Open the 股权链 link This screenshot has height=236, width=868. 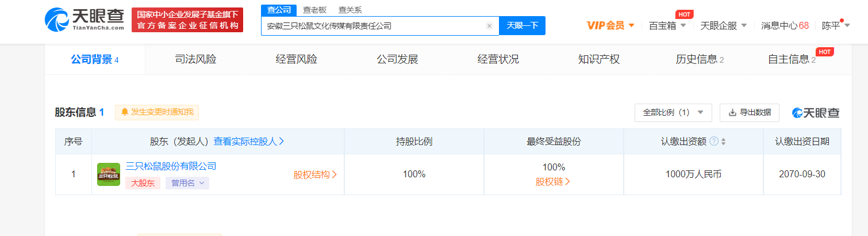click(x=553, y=182)
